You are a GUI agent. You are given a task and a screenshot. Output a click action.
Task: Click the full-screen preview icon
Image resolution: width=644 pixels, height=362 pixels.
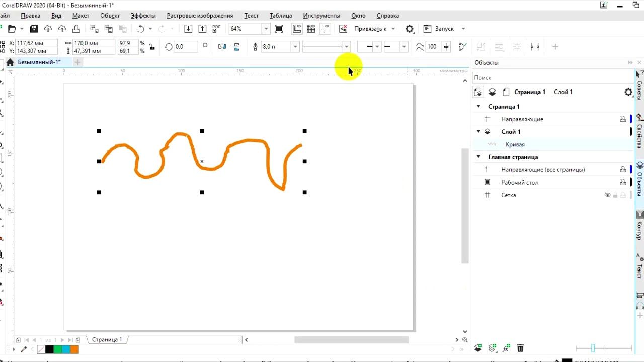[279, 29]
